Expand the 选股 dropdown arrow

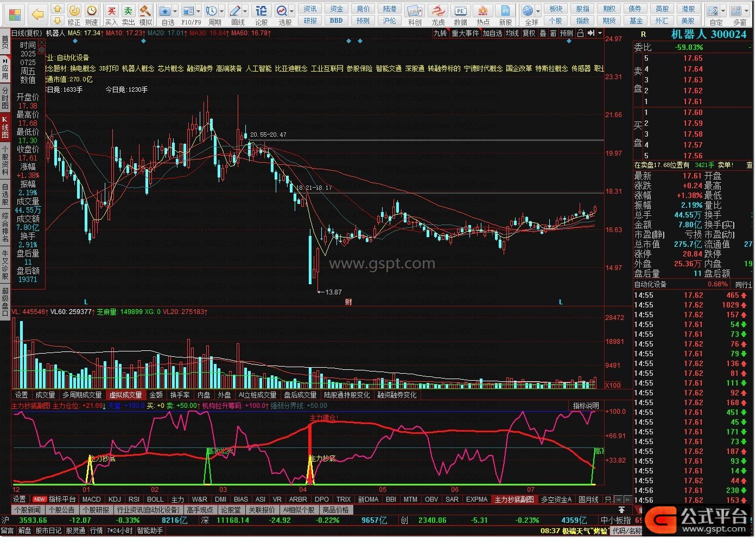pos(292,11)
